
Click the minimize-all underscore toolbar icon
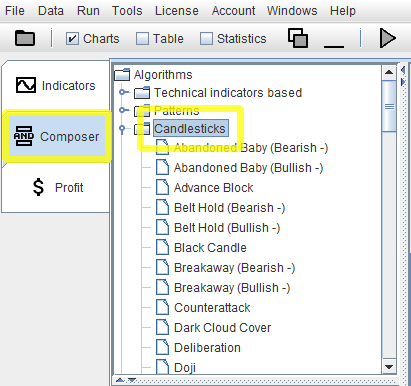coord(334,46)
